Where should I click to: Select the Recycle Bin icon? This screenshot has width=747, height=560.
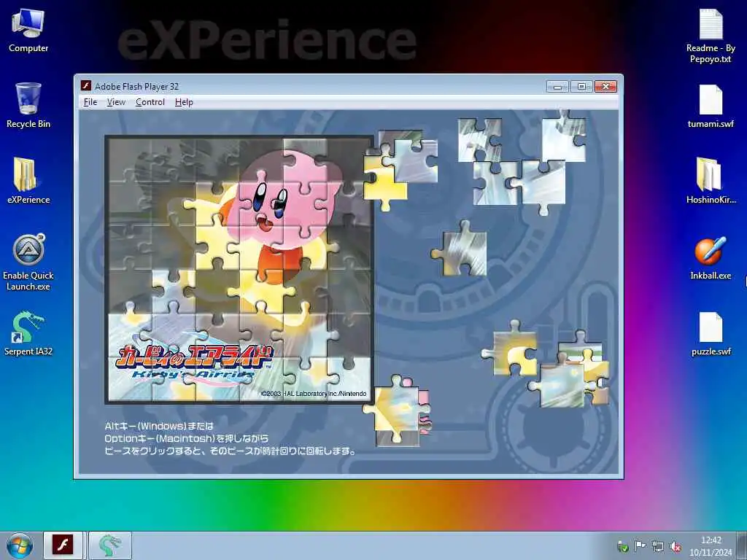[28, 106]
